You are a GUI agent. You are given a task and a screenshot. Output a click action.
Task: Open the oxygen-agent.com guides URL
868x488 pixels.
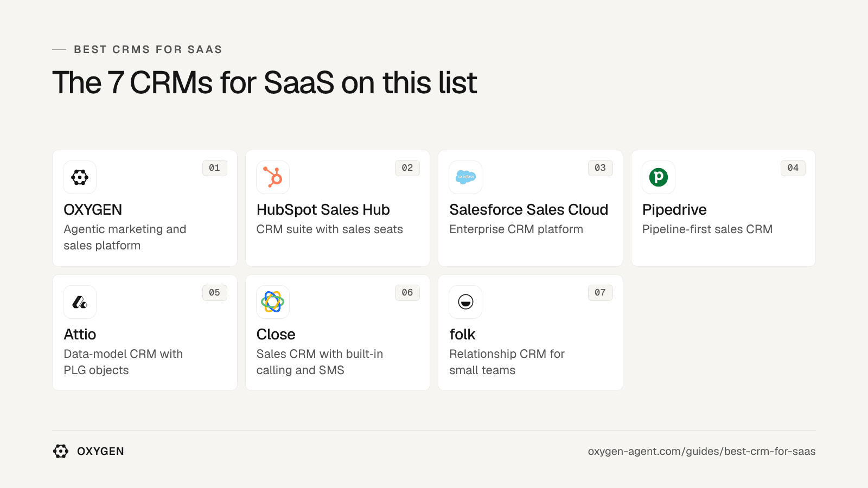(x=702, y=452)
